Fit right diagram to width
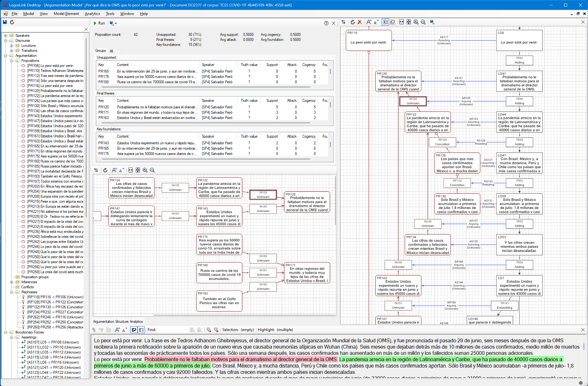588x386 pixels. click(x=401, y=22)
